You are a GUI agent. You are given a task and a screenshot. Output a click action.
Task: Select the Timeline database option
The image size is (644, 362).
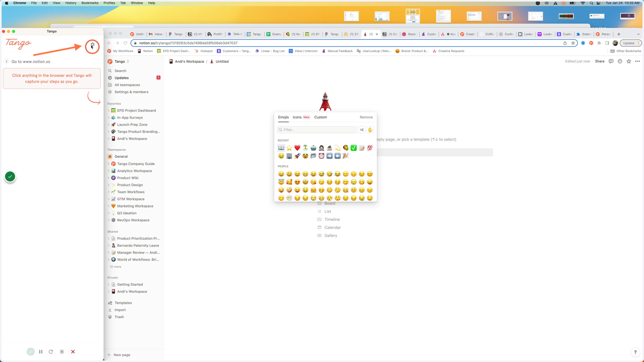(328, 219)
